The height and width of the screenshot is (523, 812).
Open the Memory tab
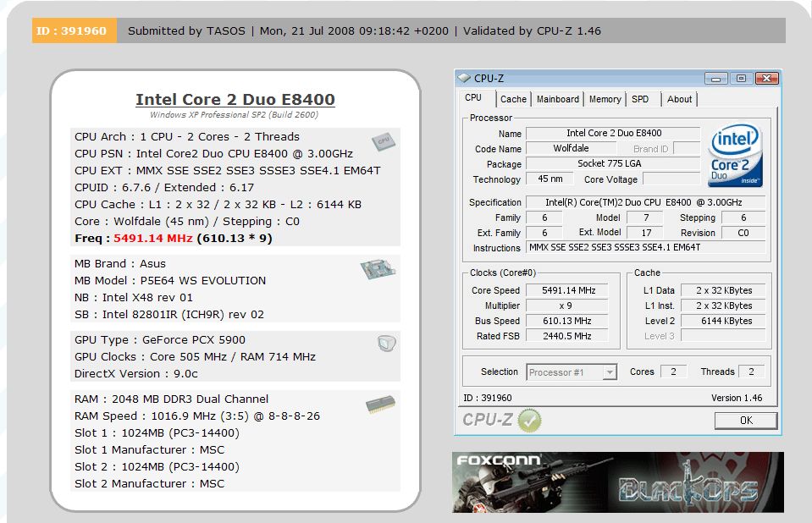click(605, 99)
